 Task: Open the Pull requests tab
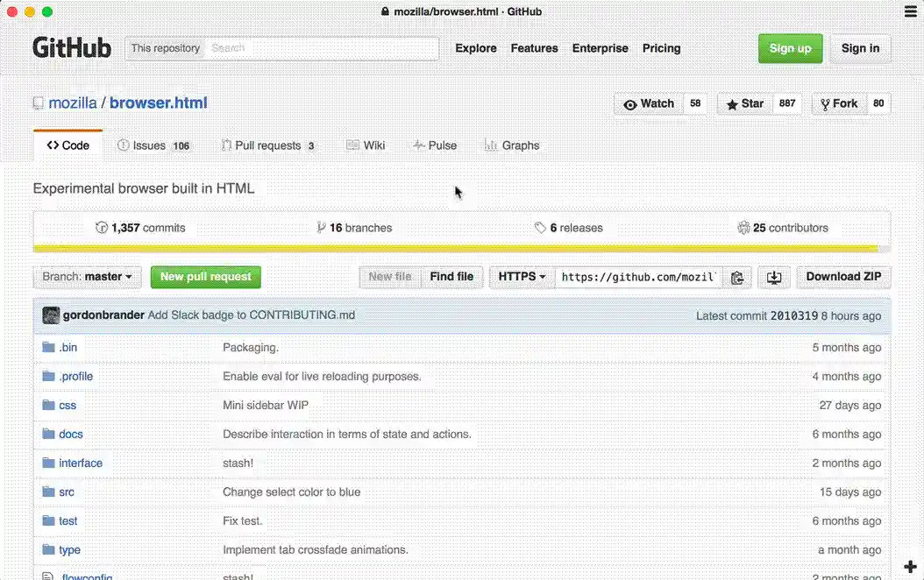268,145
